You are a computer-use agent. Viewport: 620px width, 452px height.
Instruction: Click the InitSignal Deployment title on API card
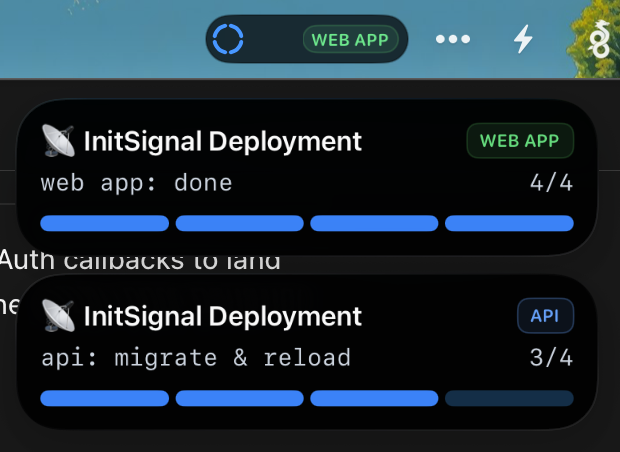[223, 316]
